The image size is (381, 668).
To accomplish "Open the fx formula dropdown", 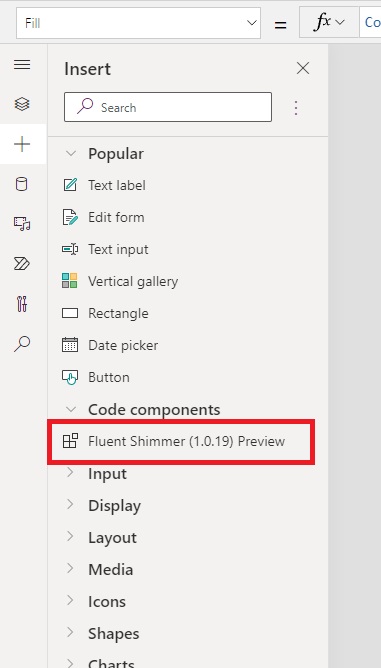I will click(329, 22).
